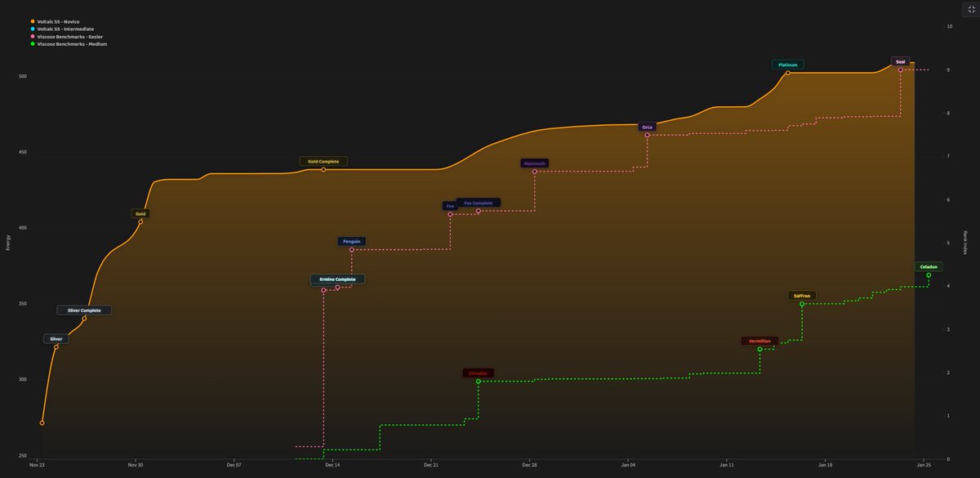Click the Dec 28 date tick
The height and width of the screenshot is (478, 980).
[x=529, y=465]
